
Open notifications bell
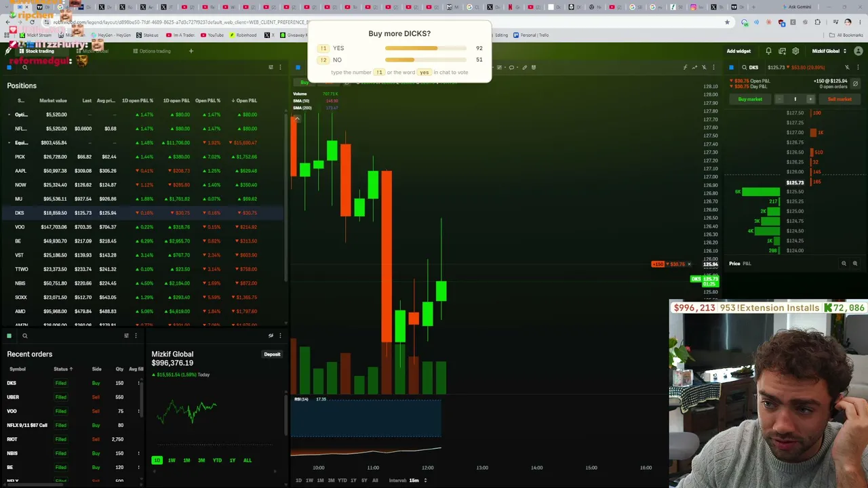768,51
